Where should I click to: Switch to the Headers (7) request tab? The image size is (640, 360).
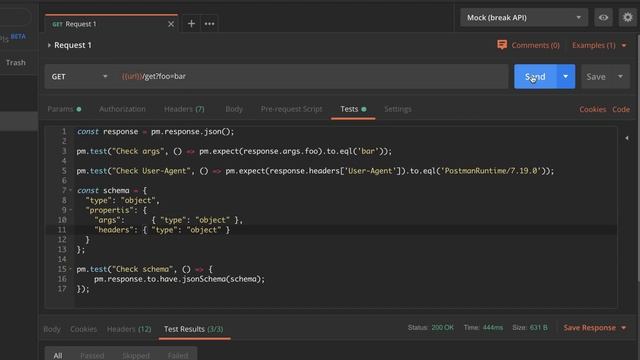tap(184, 109)
